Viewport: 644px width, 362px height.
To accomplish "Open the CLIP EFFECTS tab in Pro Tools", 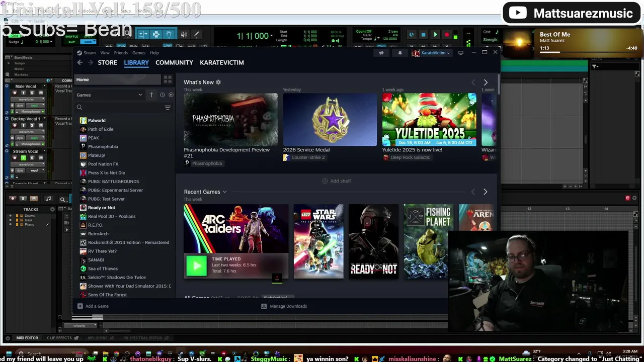I will (59, 338).
